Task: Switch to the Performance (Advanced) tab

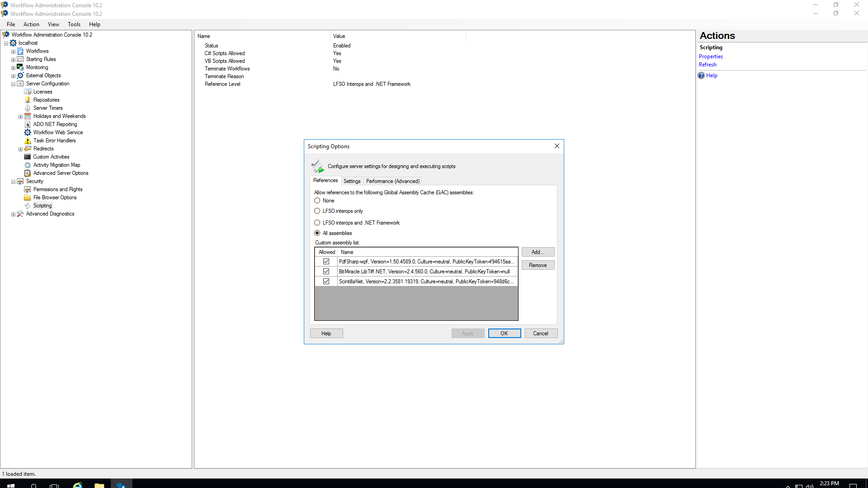Action: click(392, 181)
